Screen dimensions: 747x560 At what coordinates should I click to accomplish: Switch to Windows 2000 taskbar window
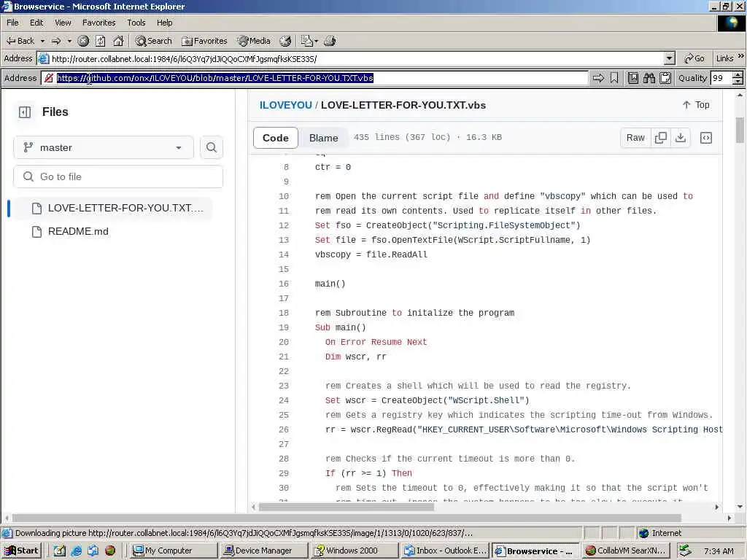point(354,551)
